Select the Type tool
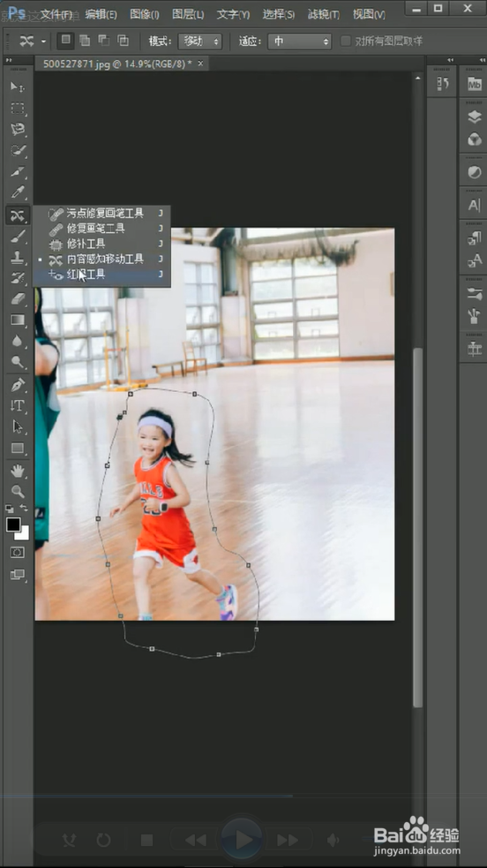This screenshot has height=868, width=487. [x=18, y=405]
